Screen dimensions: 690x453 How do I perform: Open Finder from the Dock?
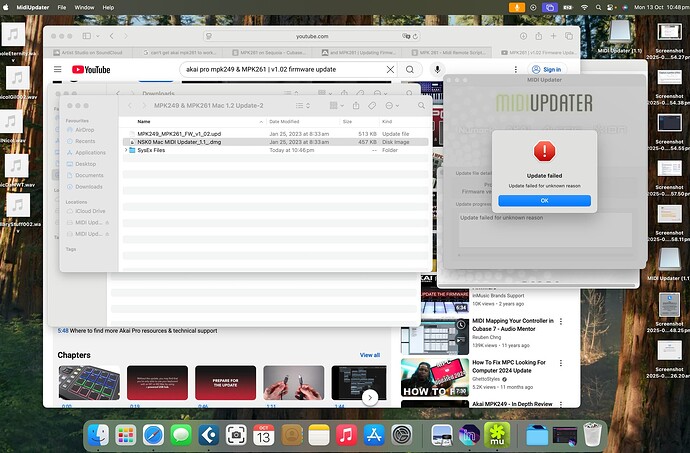coord(98,435)
